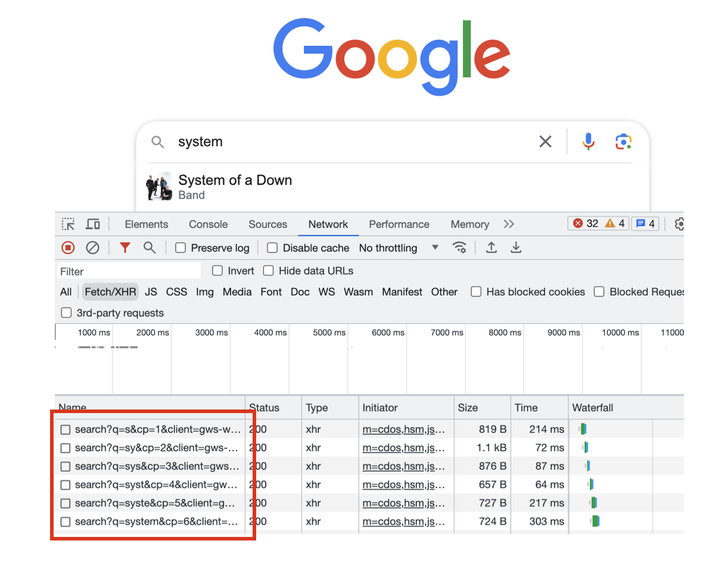The height and width of the screenshot is (575, 728).
Task: Switch to the Performance tab
Action: (399, 224)
